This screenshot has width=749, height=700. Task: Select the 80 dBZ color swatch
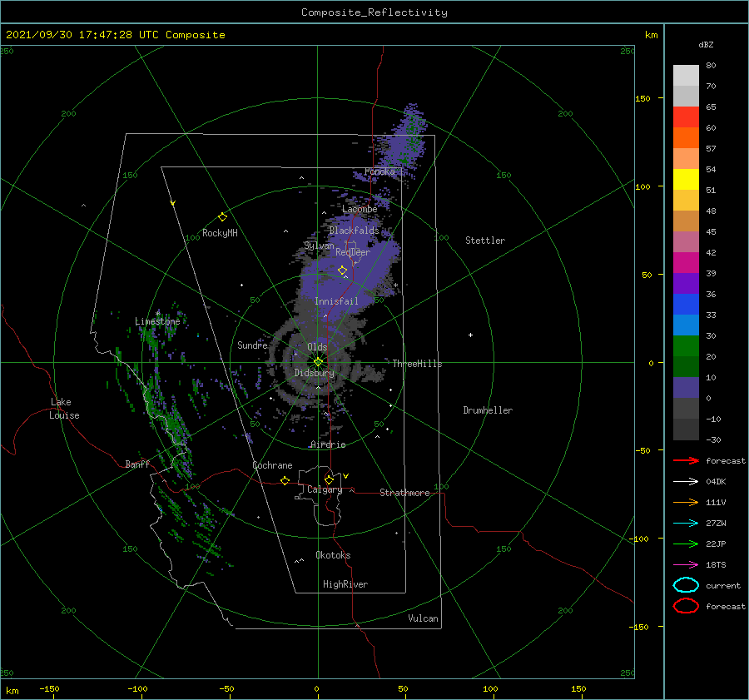pos(686,75)
